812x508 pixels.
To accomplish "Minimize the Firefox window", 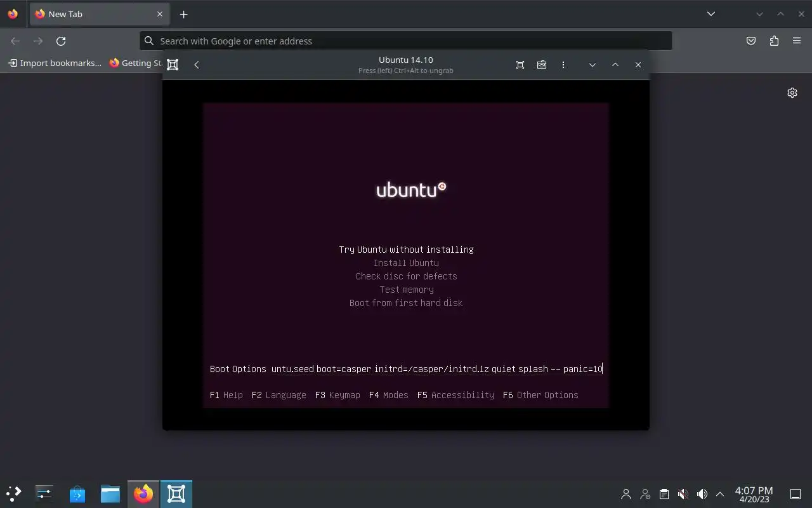I will click(759, 14).
